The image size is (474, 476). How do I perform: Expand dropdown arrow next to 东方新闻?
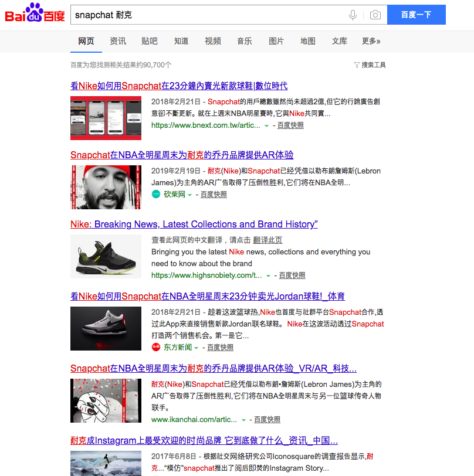[197, 348]
